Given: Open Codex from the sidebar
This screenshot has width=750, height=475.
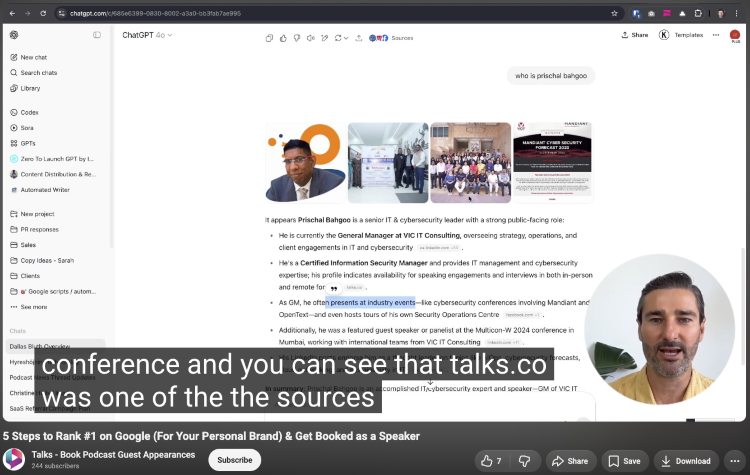Looking at the screenshot, I should pos(24,112).
